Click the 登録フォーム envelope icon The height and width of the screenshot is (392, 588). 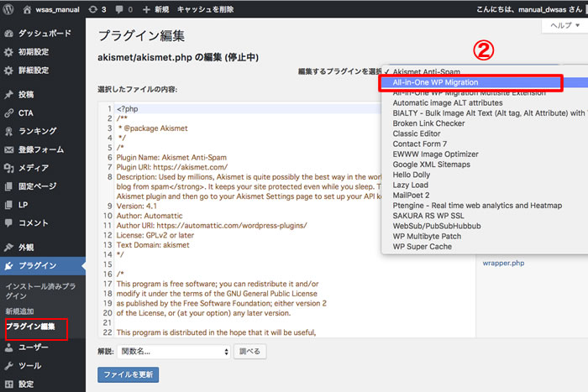[8, 149]
